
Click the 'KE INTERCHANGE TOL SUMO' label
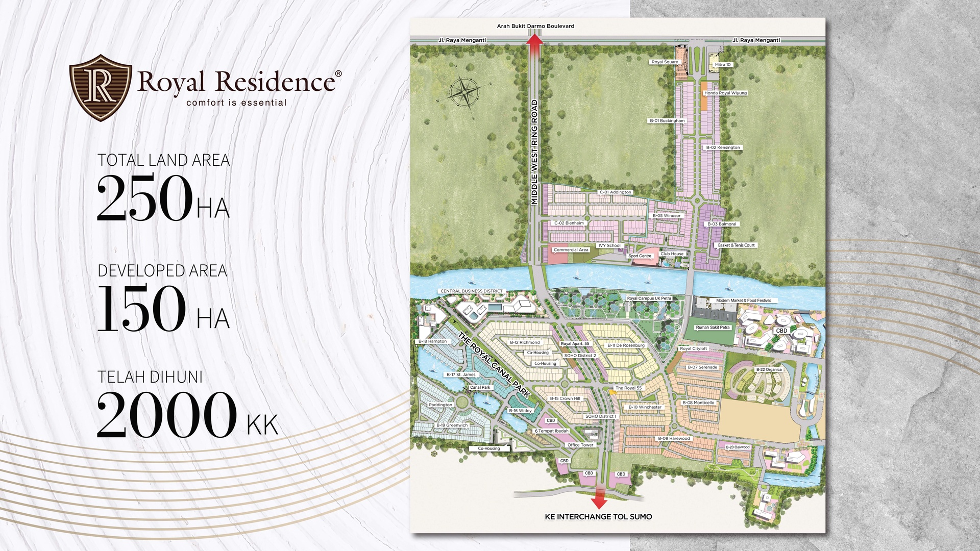click(598, 516)
